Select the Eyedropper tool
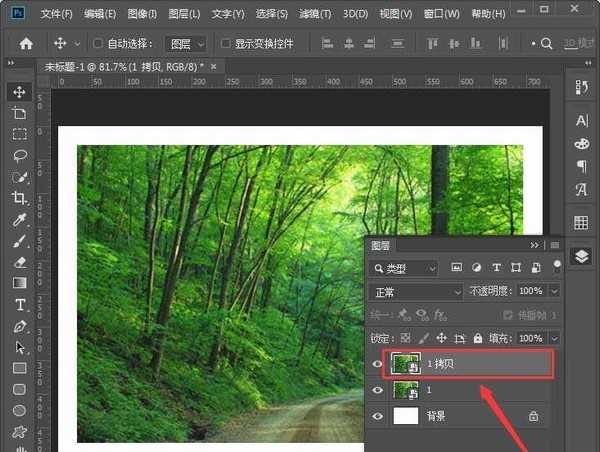This screenshot has height=452, width=600. click(19, 220)
